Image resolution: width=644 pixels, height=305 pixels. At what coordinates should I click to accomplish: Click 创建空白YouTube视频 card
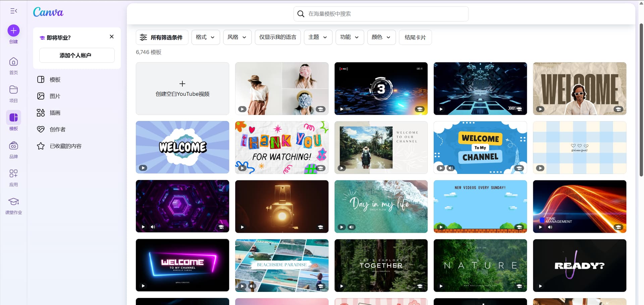click(x=182, y=89)
